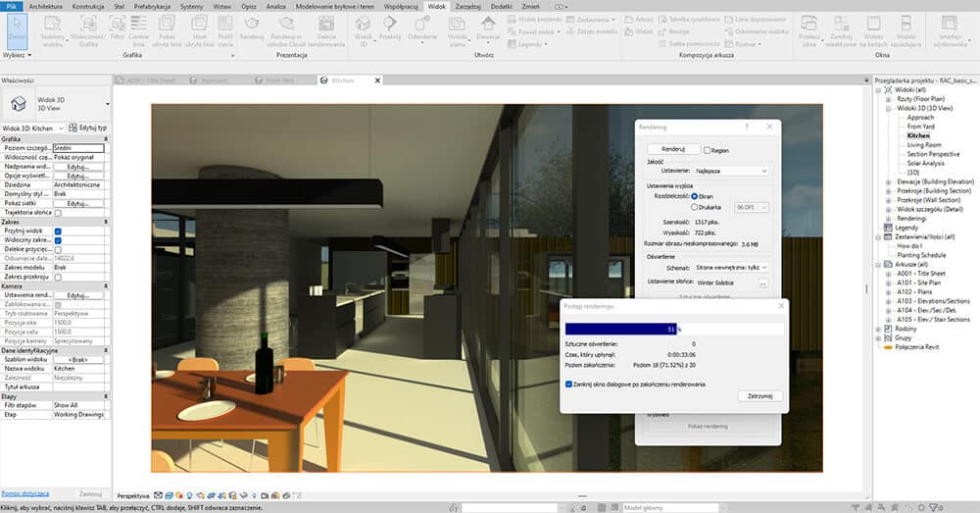Open the Analiza ribbon tab
The width and height of the screenshot is (980, 513).
tap(275, 6)
